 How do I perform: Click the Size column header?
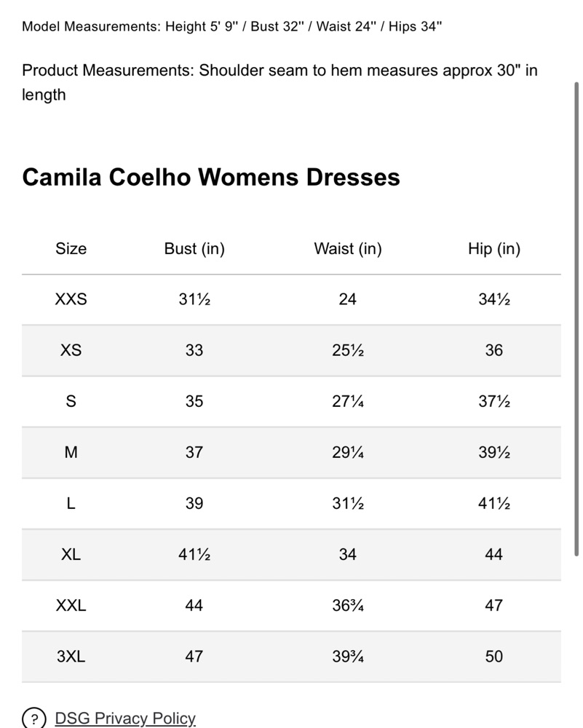71,249
